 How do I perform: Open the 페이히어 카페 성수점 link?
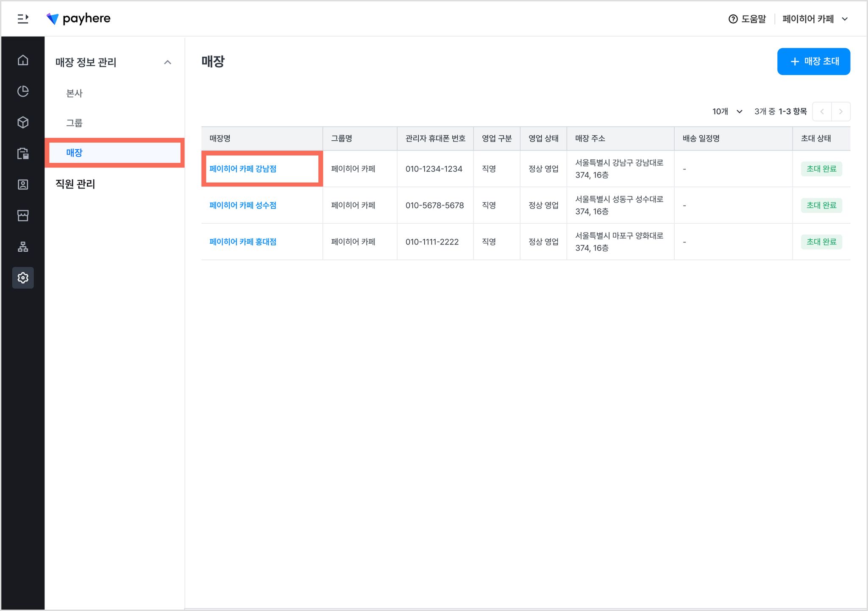243,205
